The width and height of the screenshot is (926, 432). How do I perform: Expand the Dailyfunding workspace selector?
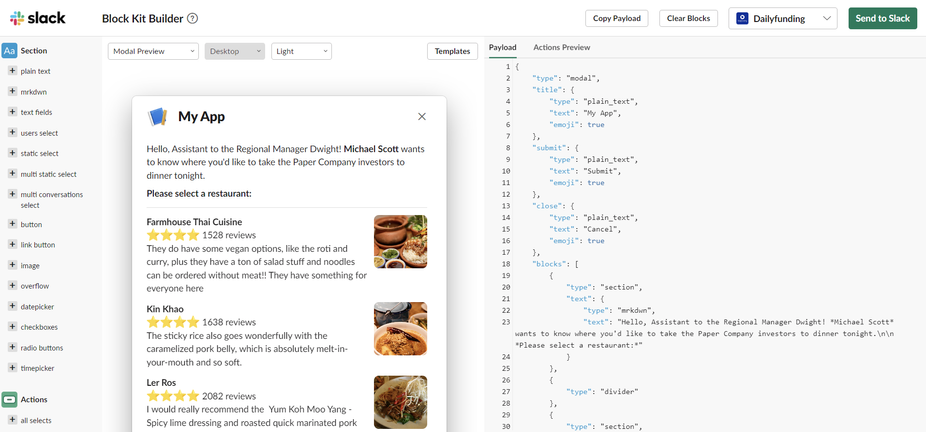tap(782, 18)
